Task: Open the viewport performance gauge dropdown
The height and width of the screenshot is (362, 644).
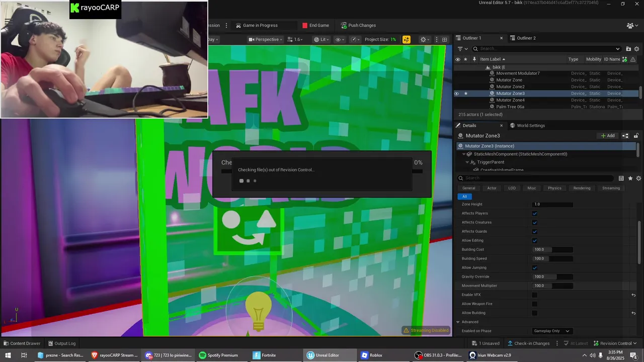Action: coord(355,39)
